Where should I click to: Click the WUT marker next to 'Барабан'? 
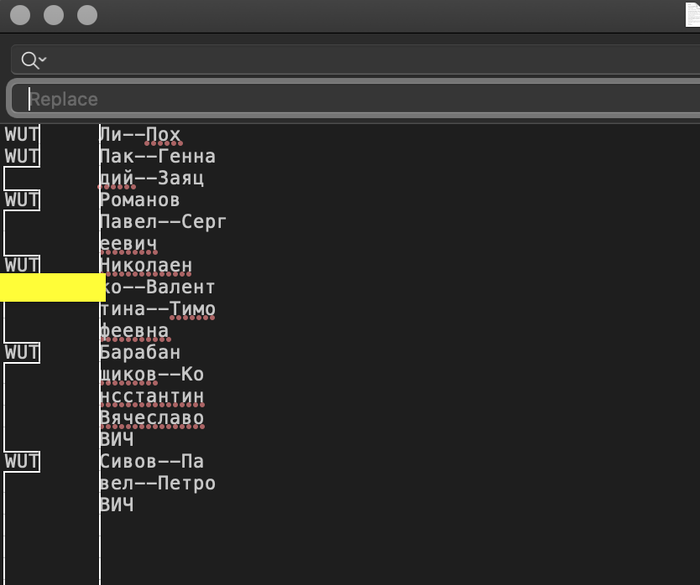[x=21, y=352]
